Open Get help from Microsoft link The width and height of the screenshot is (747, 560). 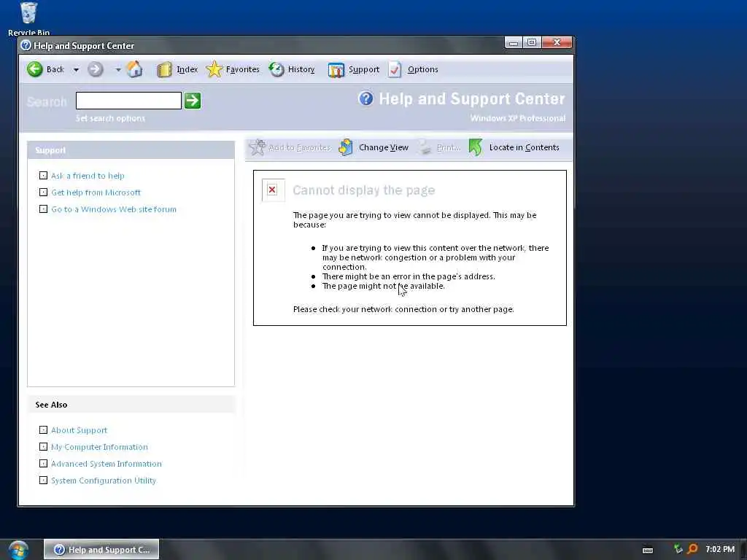tap(96, 192)
